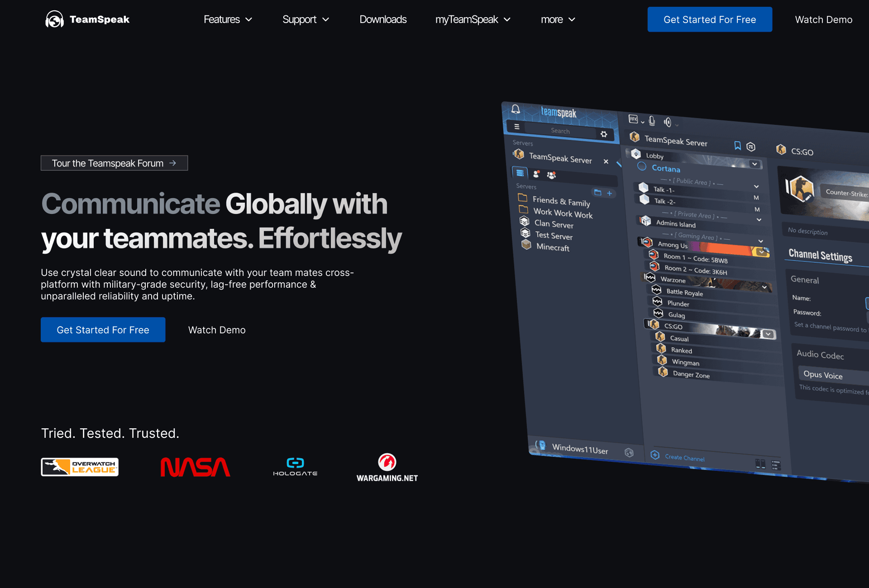Select the contacts tab icon
The width and height of the screenshot is (869, 588).
tap(536, 174)
